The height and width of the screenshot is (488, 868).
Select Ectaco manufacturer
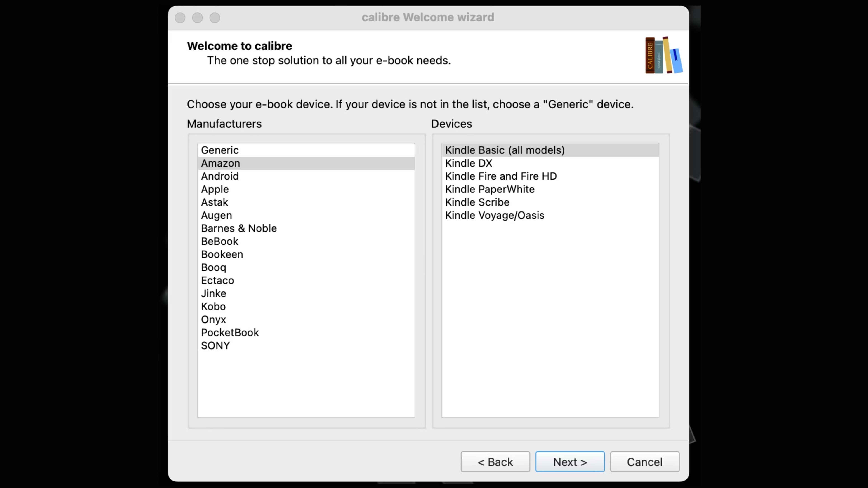tap(306, 281)
